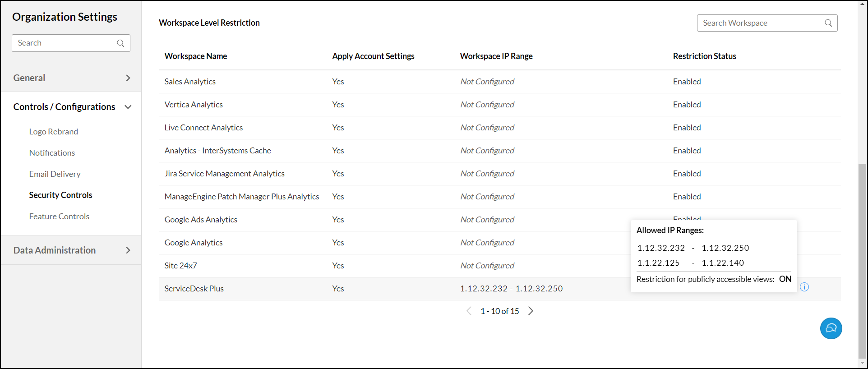
Task: Click the ServiceDesk Plus workspace IP range
Action: pyautogui.click(x=511, y=289)
